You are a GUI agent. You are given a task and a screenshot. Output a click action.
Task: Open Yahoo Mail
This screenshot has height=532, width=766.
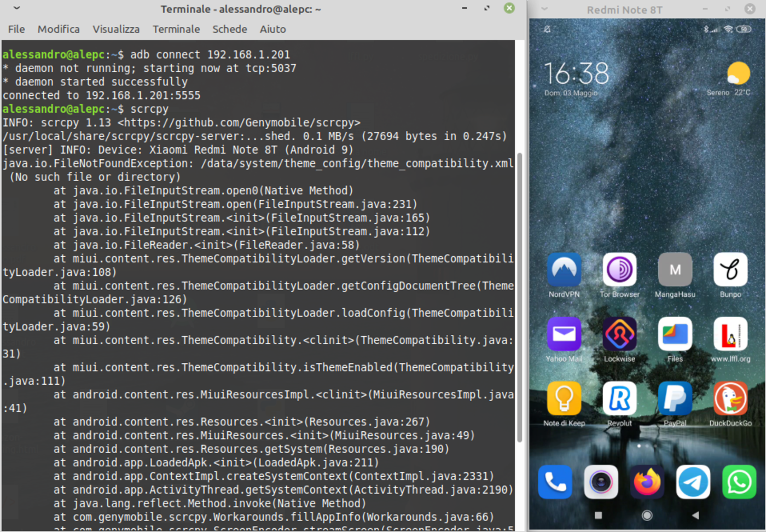point(564,334)
